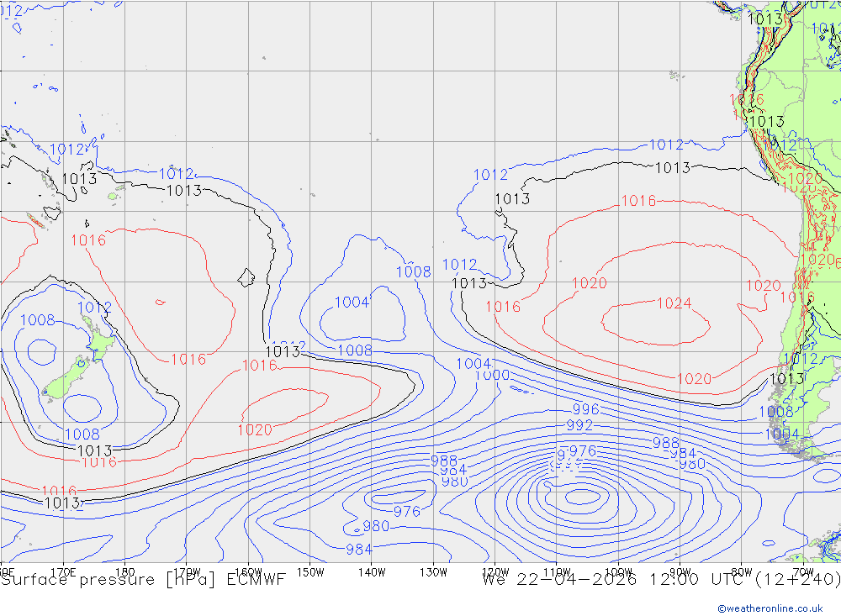Select the 1008 label west of New Zealand

pyautogui.click(x=38, y=320)
